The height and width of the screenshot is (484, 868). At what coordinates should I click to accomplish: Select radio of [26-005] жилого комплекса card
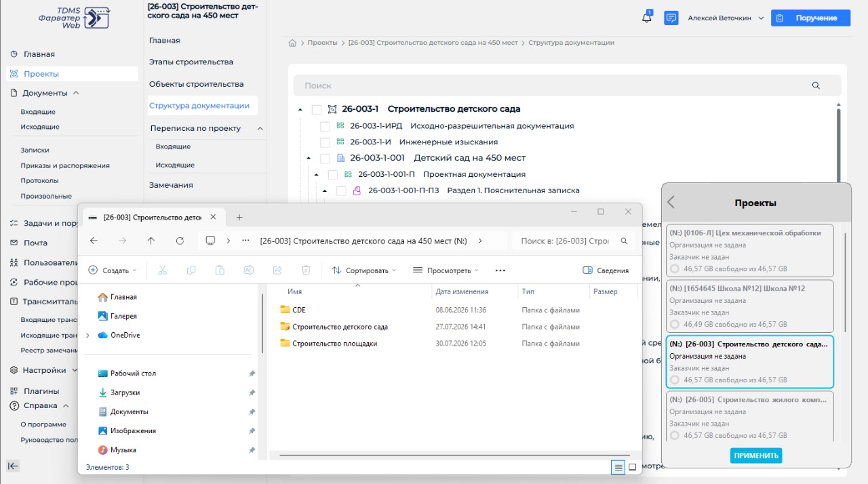pos(675,436)
